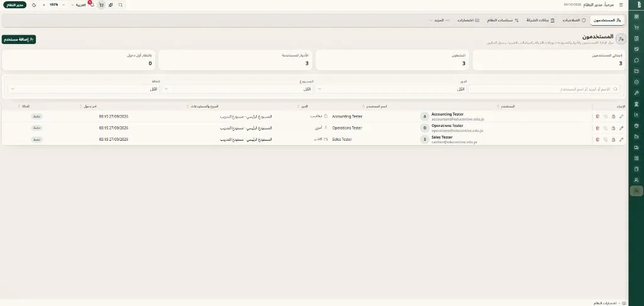Delete the Sales Tester user

coord(597,139)
